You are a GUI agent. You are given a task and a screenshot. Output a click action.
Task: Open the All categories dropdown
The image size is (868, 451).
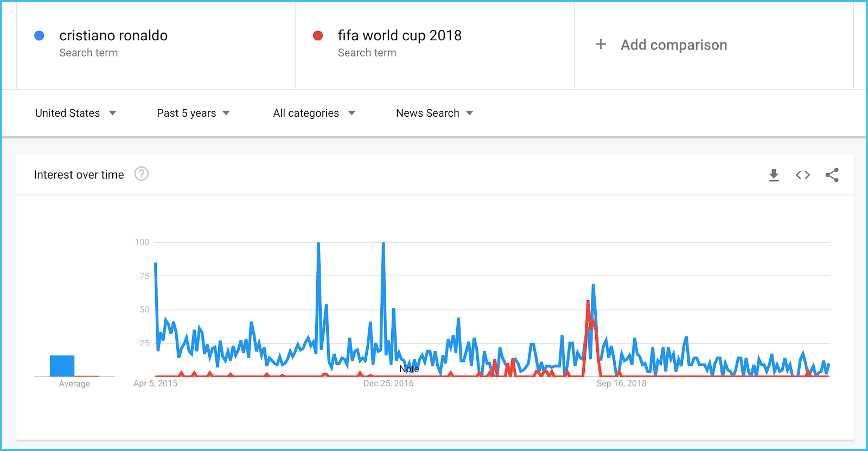[x=314, y=113]
